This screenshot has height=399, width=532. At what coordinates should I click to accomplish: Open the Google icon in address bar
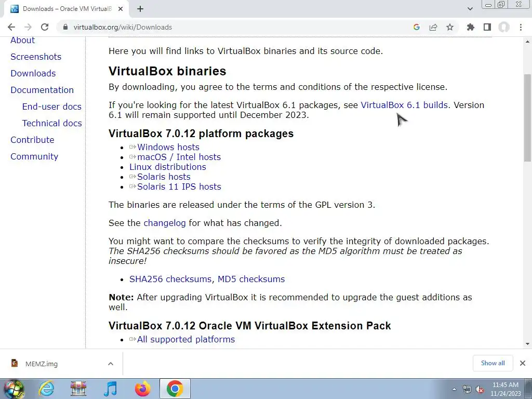416,27
